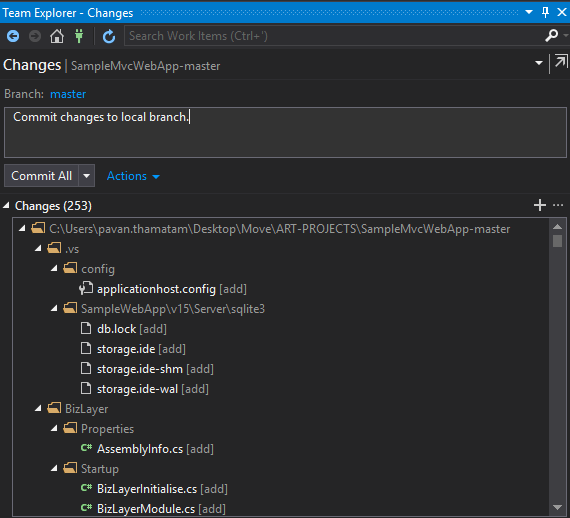Undock Changes page with pop-out arrow

(561, 61)
